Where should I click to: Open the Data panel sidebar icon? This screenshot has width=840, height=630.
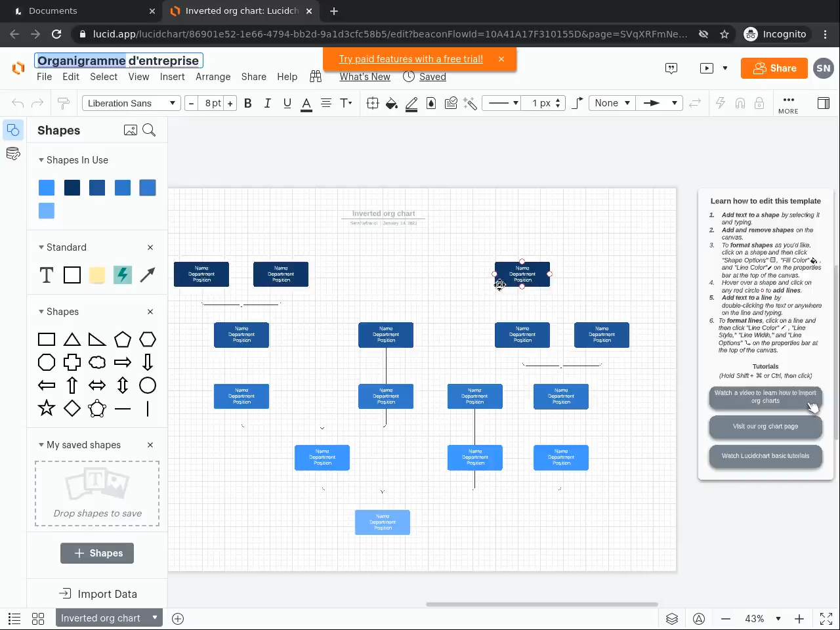click(13, 154)
